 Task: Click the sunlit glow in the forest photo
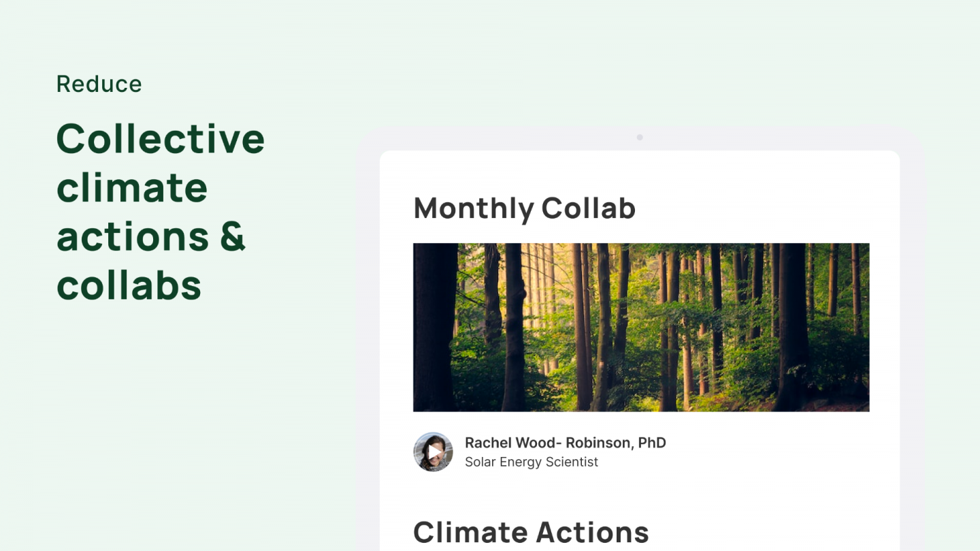point(538,286)
